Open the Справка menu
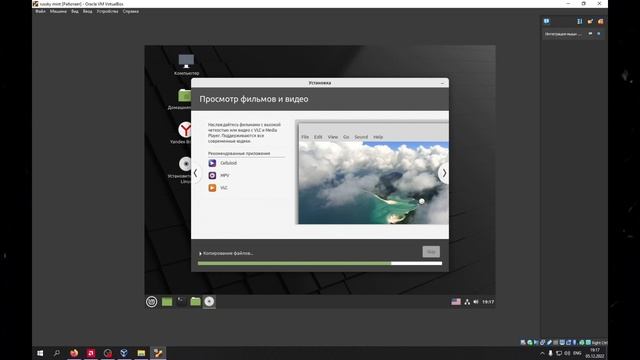Screen dimensions: 640x360 (131, 11)
